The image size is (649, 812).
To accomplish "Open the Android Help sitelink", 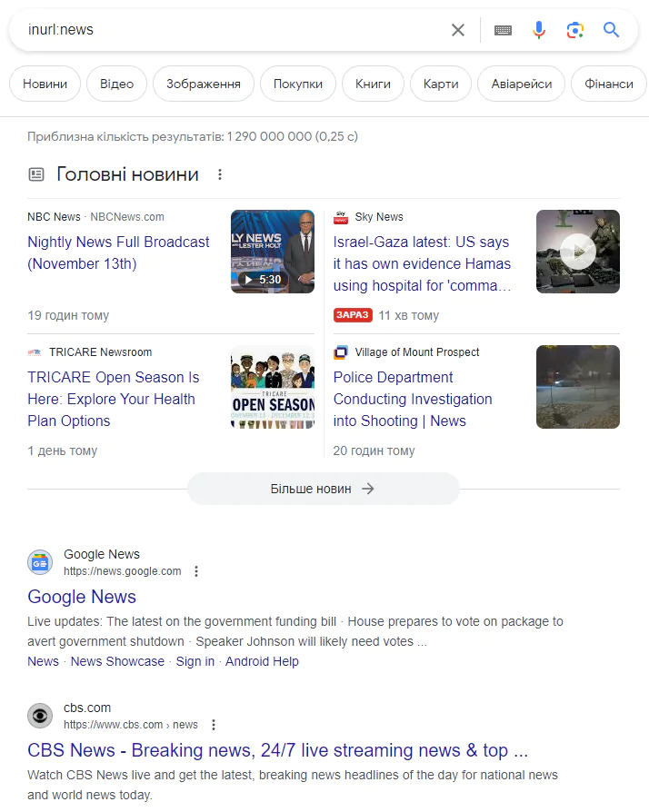I will tap(262, 661).
